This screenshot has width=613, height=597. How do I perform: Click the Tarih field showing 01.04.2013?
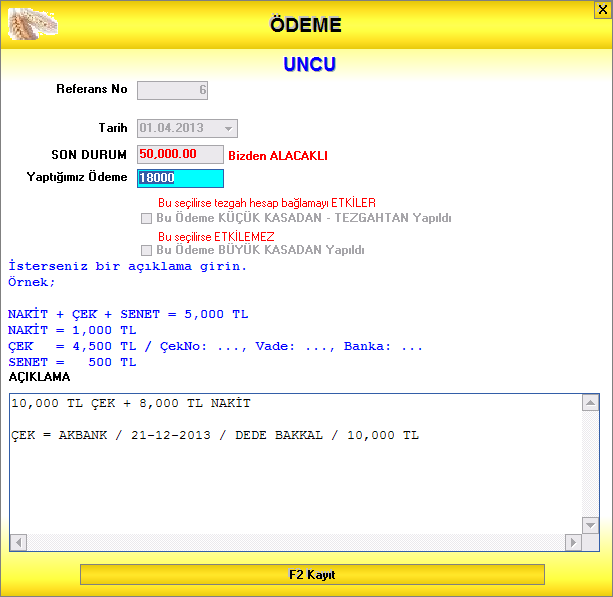point(180,128)
